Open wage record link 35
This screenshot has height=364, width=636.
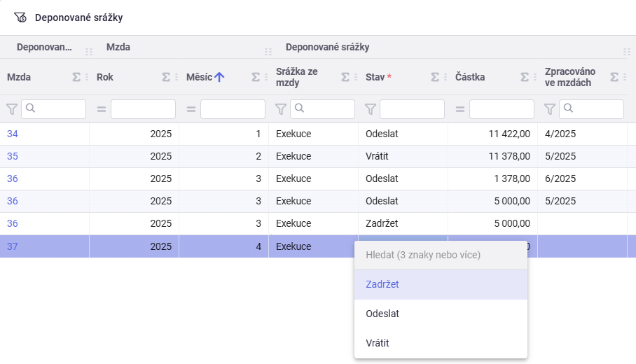click(x=13, y=156)
